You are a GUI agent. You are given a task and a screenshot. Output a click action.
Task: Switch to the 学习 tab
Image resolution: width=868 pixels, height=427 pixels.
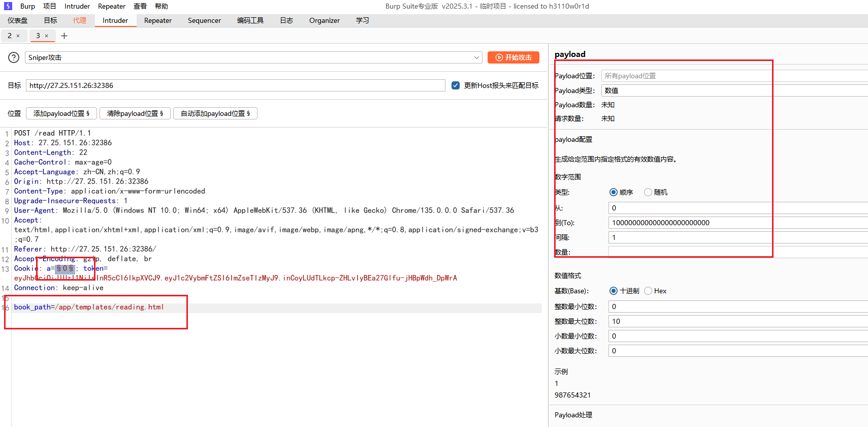[363, 20]
